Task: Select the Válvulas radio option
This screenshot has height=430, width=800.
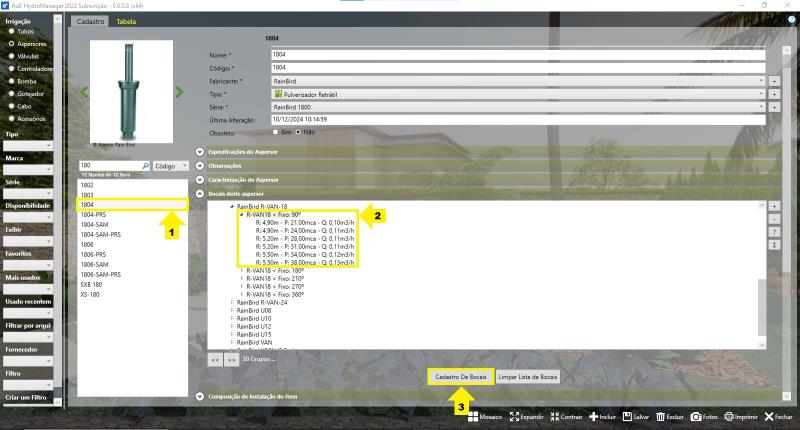Action: point(11,56)
